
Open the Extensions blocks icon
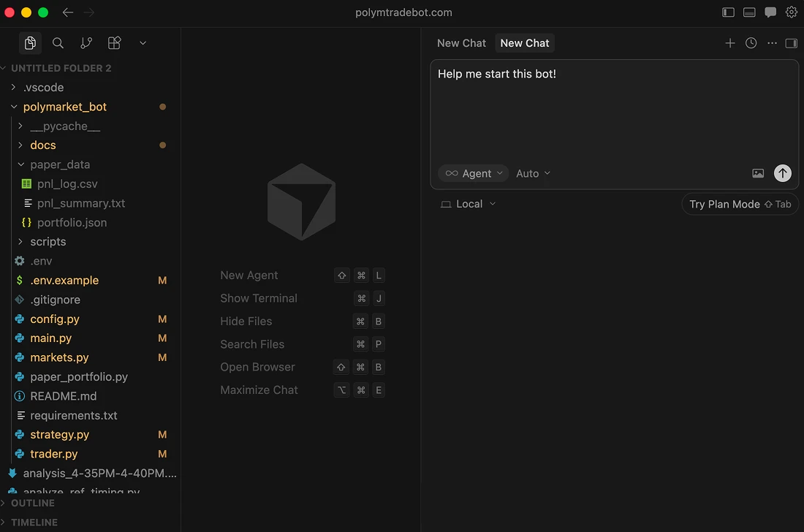point(114,43)
